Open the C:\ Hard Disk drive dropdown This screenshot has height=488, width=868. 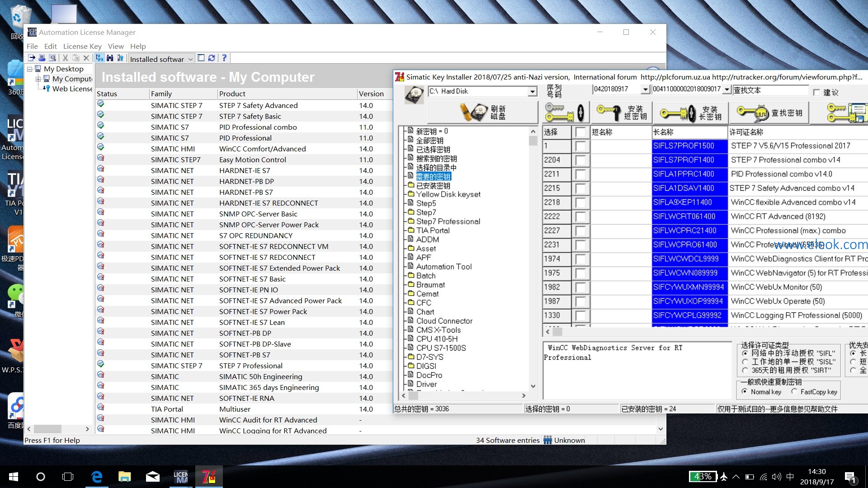(533, 91)
